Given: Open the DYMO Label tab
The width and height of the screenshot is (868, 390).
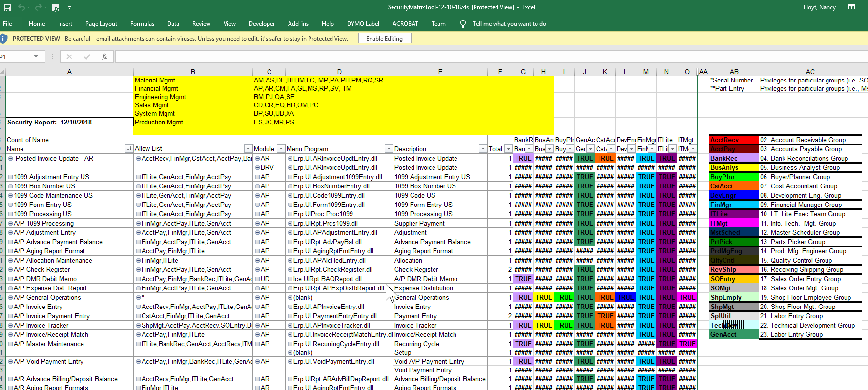Looking at the screenshot, I should coord(363,23).
